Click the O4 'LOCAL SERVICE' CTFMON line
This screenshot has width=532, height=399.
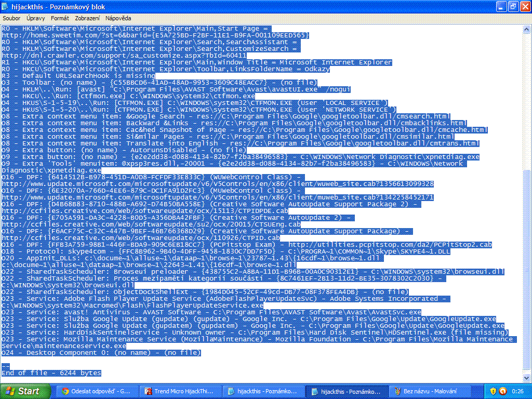point(195,103)
